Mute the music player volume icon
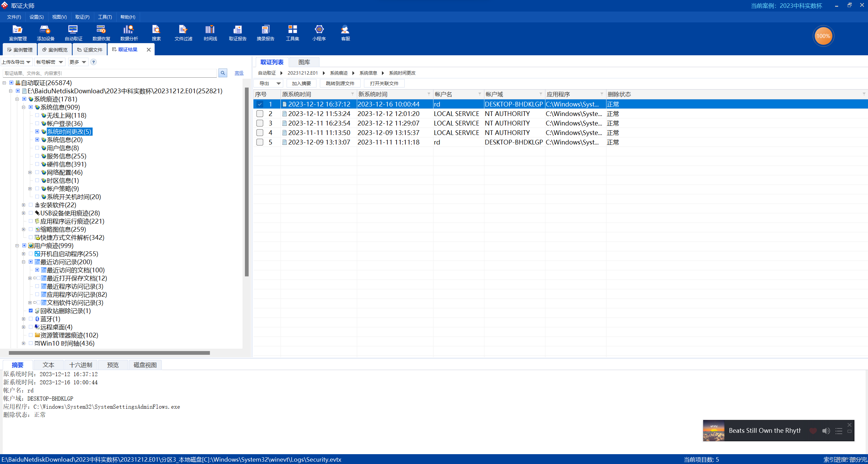 click(x=826, y=431)
